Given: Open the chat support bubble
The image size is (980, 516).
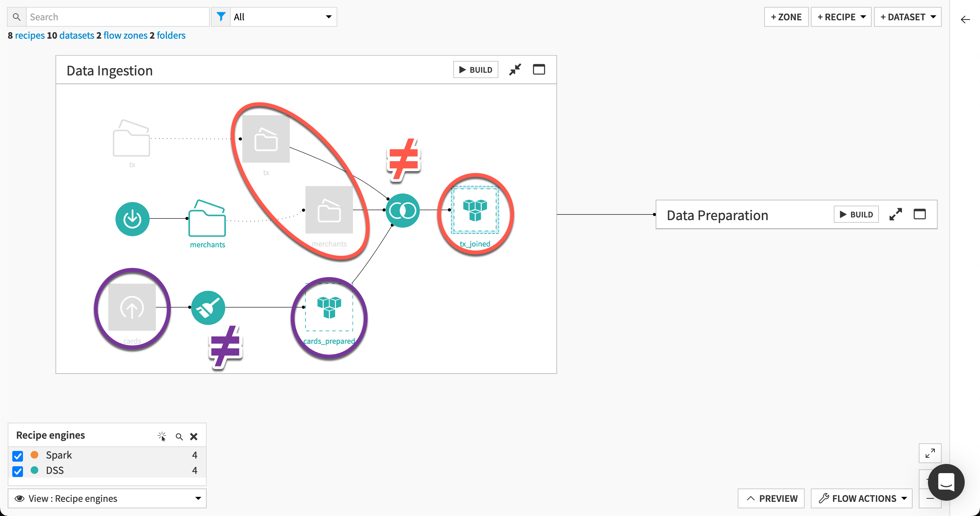Looking at the screenshot, I should [x=946, y=483].
